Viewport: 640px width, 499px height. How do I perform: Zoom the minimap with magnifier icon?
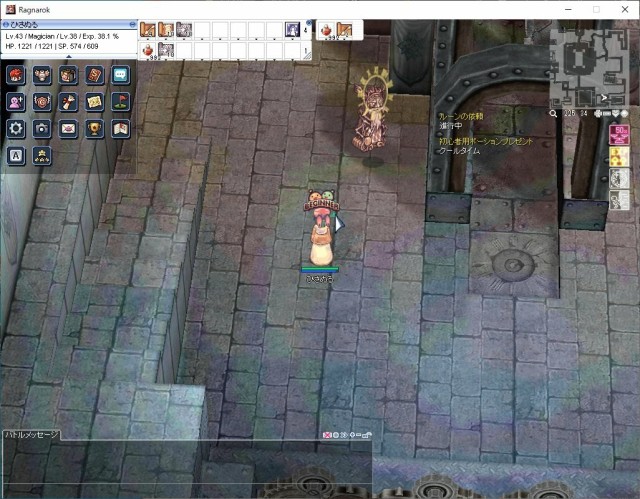[553, 113]
